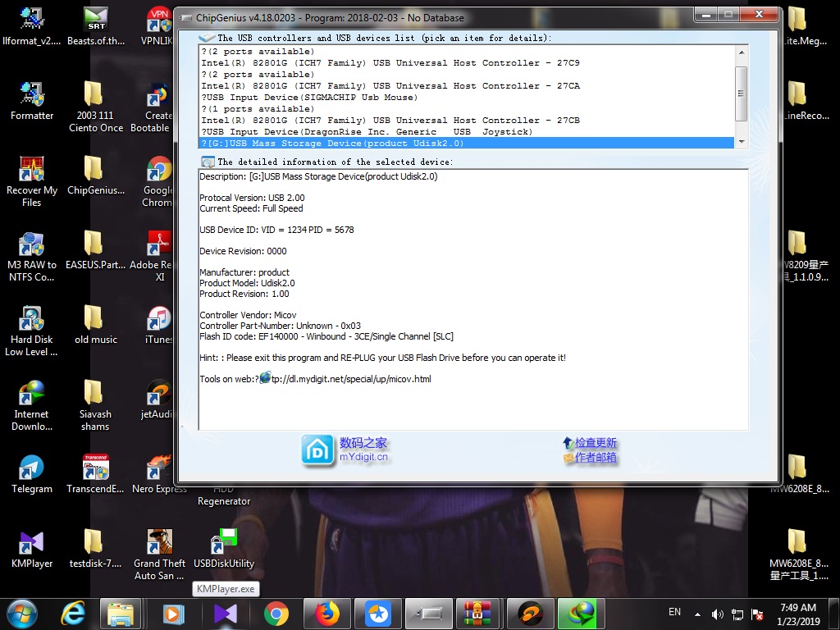Screen dimensions: 840x630
Task: Click the 数码之家 mYdigit.cn link text
Action: (363, 450)
